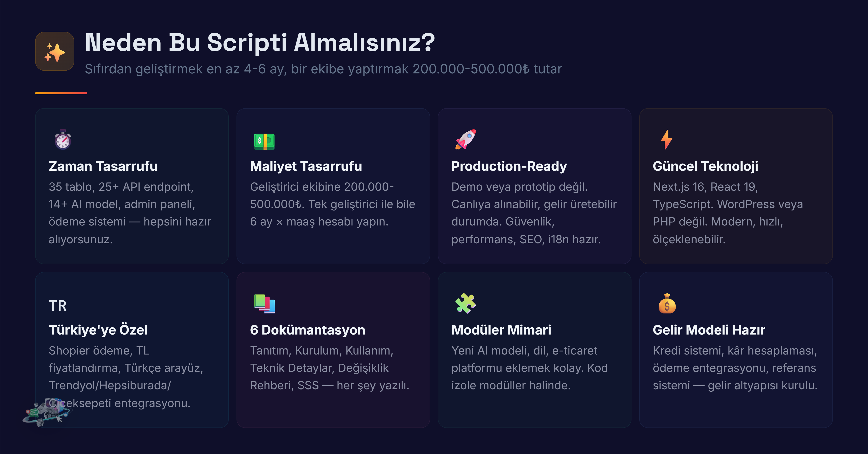Image resolution: width=868 pixels, height=454 pixels.
Task: Click the puzzle piece icon above Modüler Mimari
Action: (x=465, y=303)
